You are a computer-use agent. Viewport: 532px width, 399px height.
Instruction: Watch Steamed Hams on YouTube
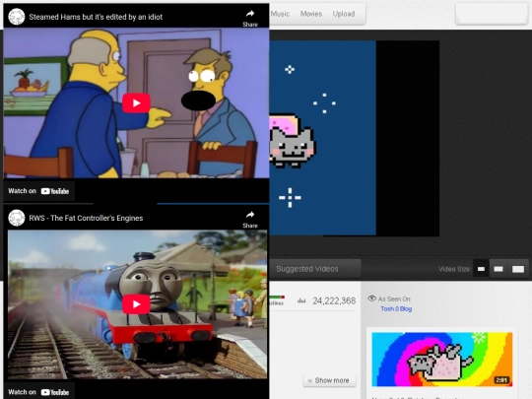click(x=38, y=191)
